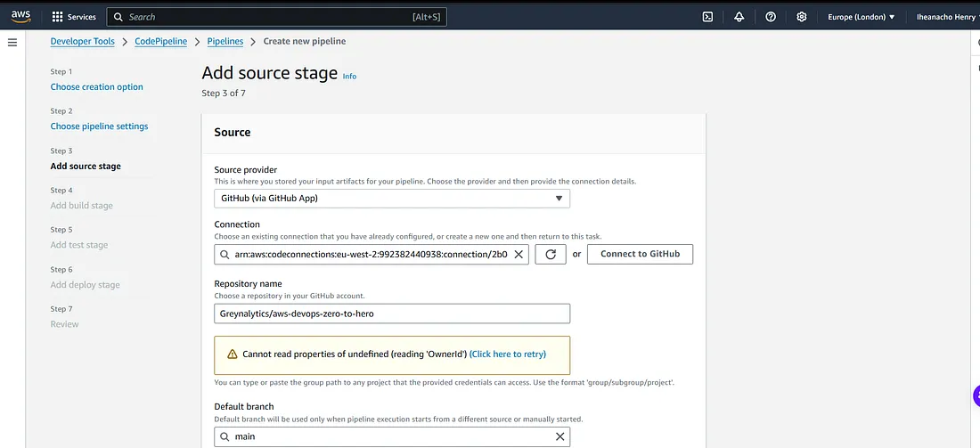Click the search magnifier in Default branch field

tap(225, 436)
